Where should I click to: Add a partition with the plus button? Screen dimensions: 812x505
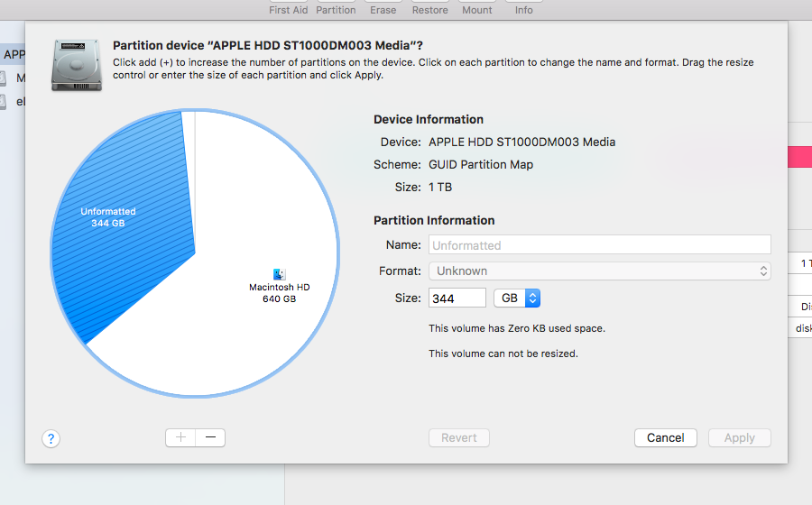[x=180, y=437]
